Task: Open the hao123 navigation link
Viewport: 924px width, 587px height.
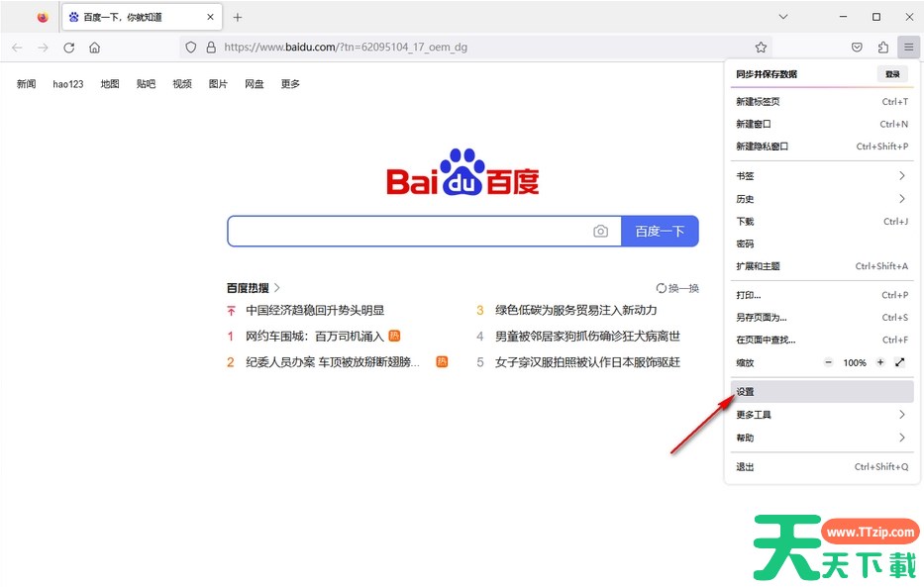Action: click(x=68, y=84)
